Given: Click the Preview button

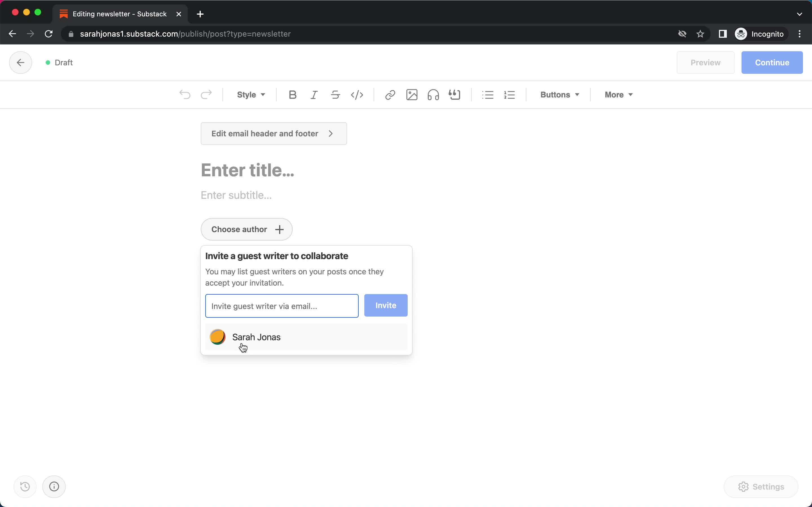Looking at the screenshot, I should pyautogui.click(x=706, y=63).
